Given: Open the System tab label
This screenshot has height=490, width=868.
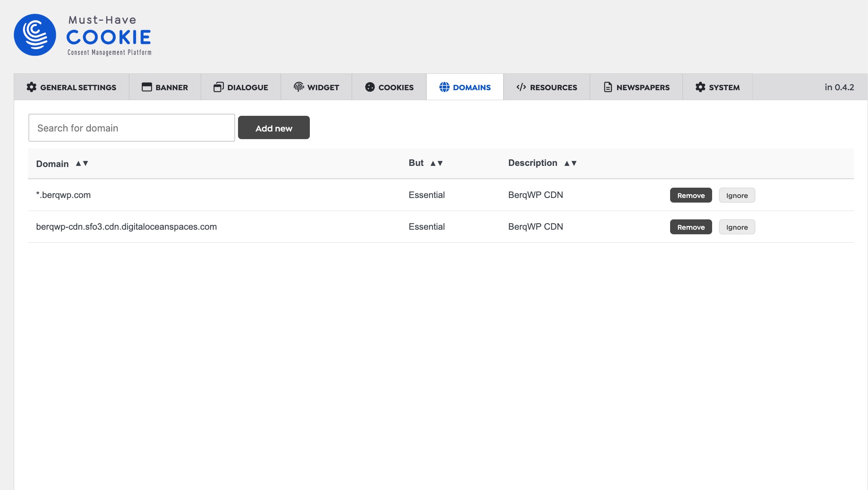Looking at the screenshot, I should coord(724,88).
